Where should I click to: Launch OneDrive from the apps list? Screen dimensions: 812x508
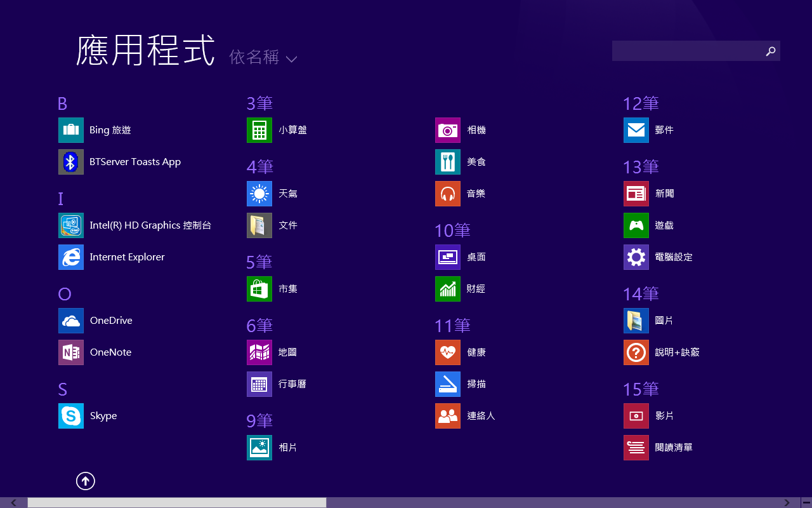[71, 321]
